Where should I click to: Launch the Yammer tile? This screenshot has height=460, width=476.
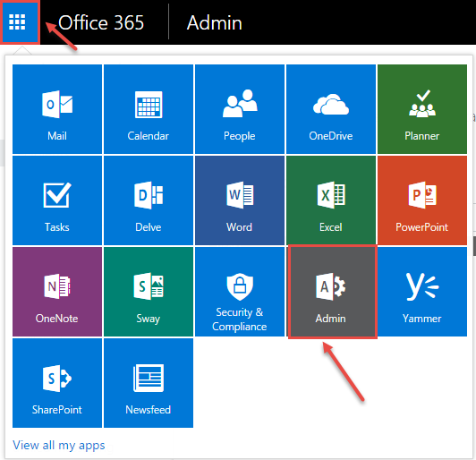coord(422,292)
